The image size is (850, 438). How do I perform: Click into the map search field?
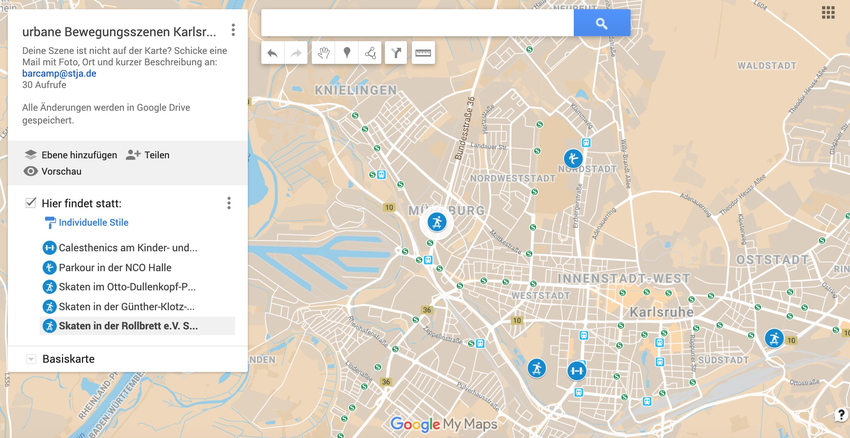[417, 23]
